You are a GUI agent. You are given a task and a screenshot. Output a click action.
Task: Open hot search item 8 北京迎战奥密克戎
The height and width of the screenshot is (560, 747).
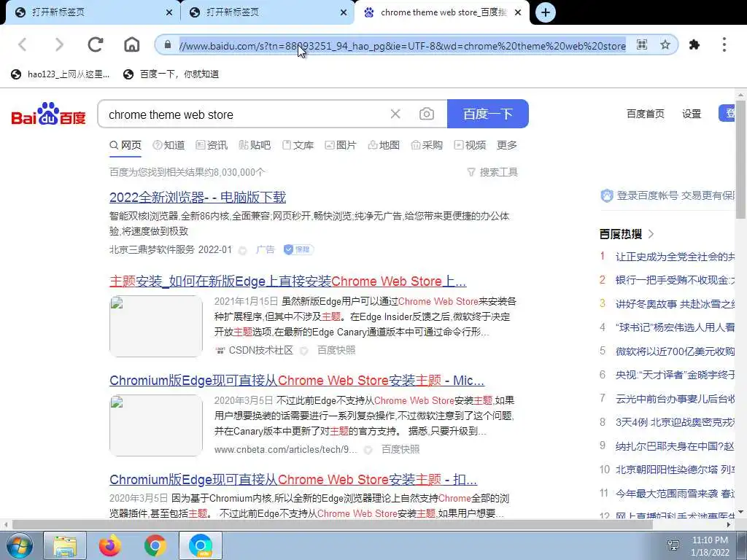coord(675,422)
